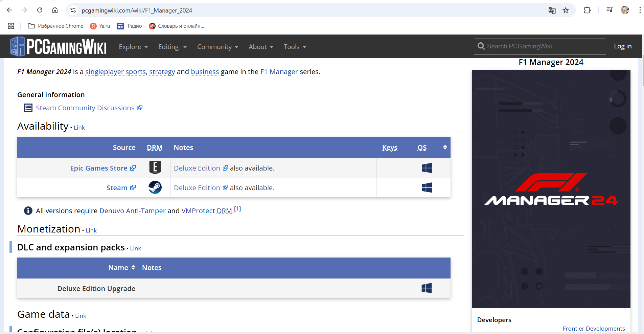This screenshot has width=644, height=334.
Task: Click the Epic Games DRM icon
Action: click(155, 168)
